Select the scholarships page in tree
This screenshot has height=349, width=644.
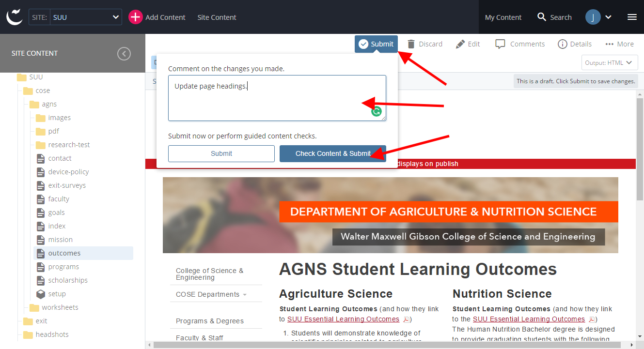coord(68,280)
